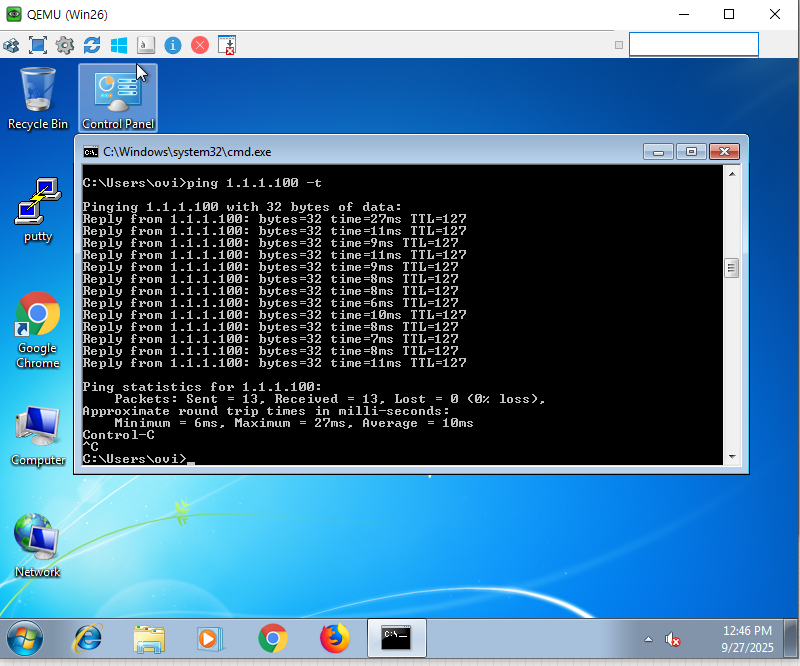Click the QEMU (Win26) title bar icon
Viewport: 800px width, 666px height.
[x=14, y=14]
